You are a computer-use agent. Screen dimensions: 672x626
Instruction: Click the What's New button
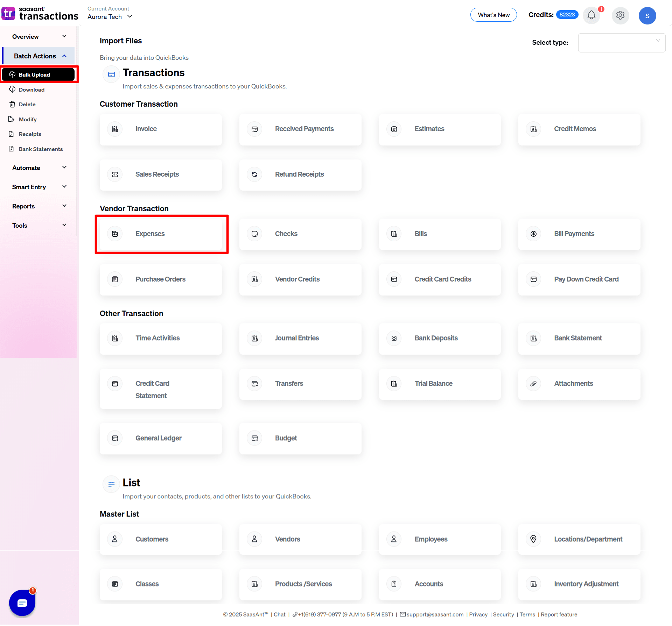pyautogui.click(x=493, y=15)
